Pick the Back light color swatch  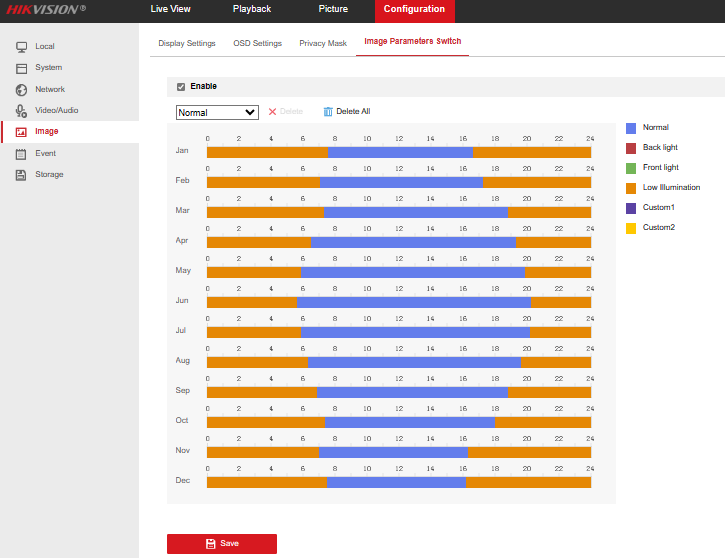pos(631,148)
